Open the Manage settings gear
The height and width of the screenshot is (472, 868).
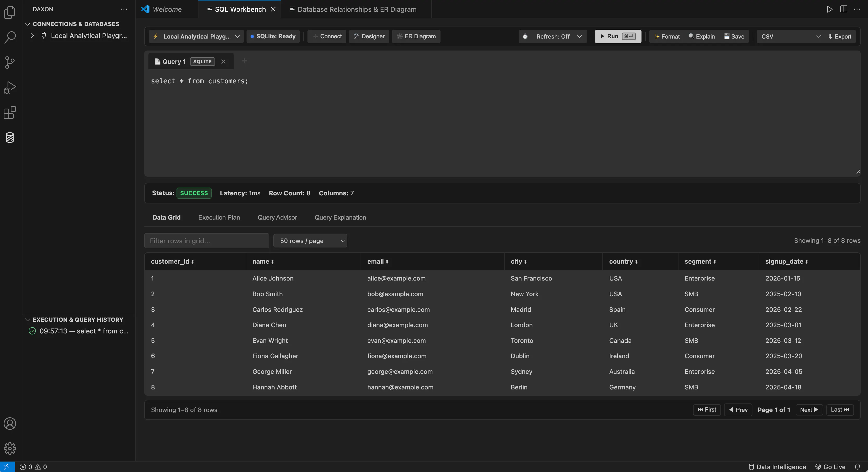[x=10, y=448]
